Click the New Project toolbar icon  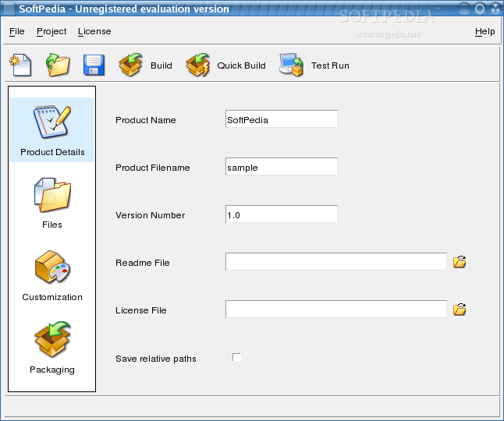[20, 65]
